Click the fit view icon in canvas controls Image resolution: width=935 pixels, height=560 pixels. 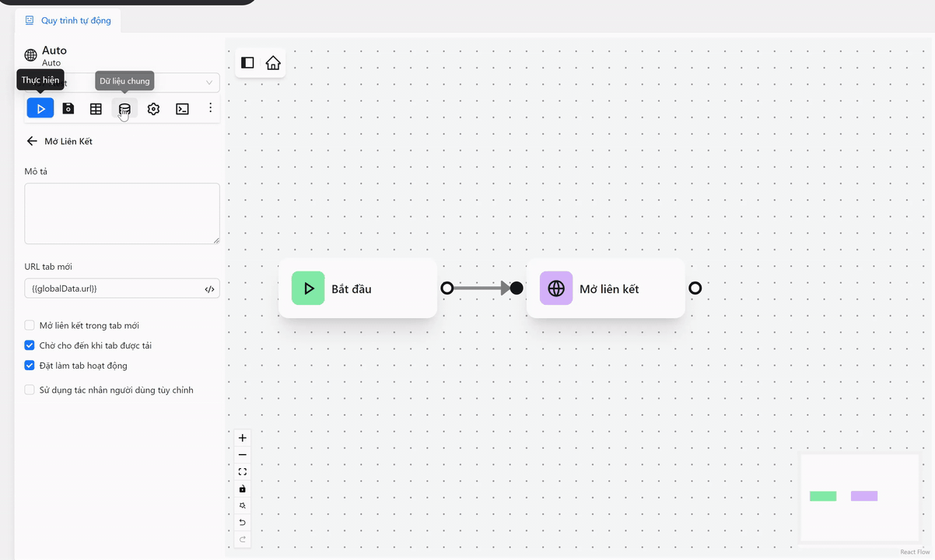pyautogui.click(x=243, y=472)
